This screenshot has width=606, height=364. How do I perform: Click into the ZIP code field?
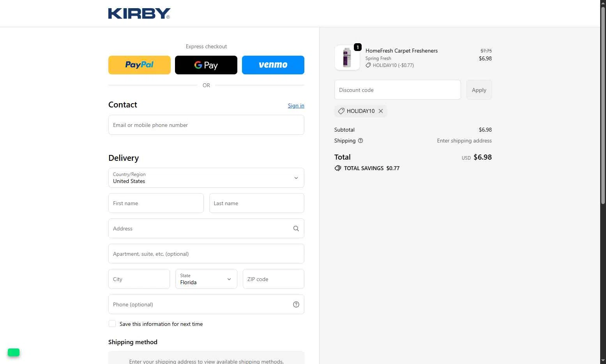click(x=274, y=279)
